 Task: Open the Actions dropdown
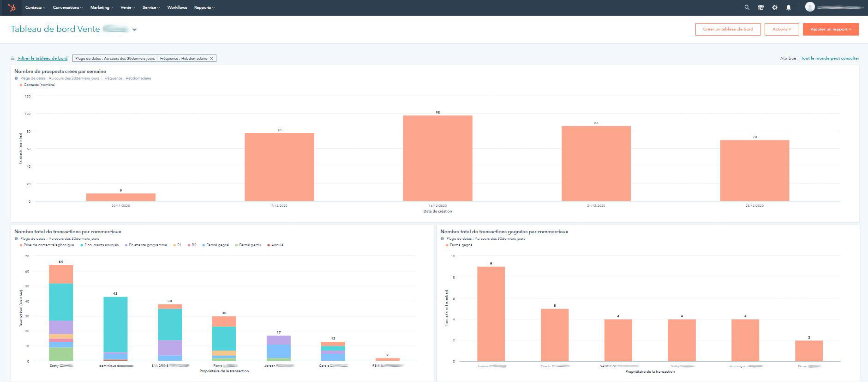[x=781, y=29]
